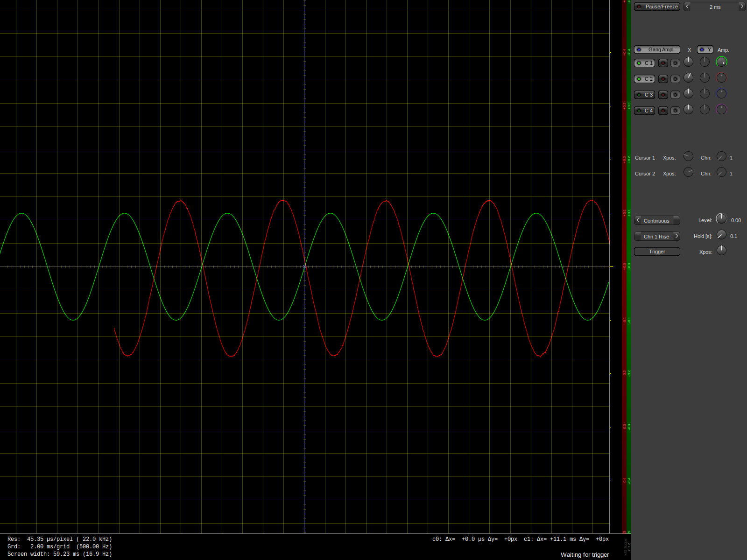Click the Cursor 1 label

[645, 158]
